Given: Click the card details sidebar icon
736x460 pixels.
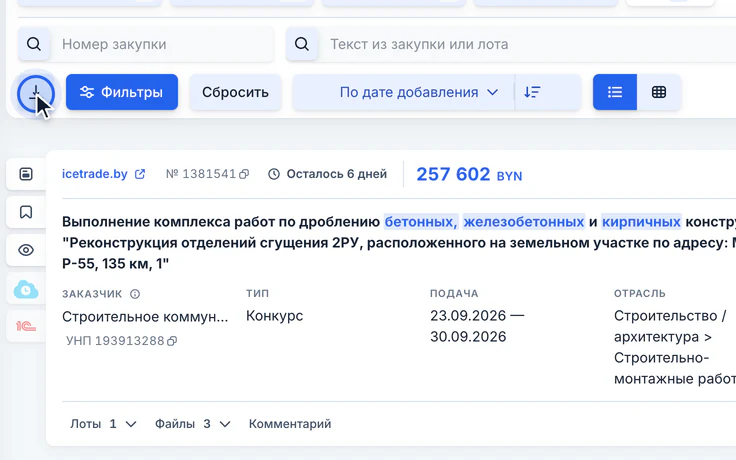Looking at the screenshot, I should 26,174.
